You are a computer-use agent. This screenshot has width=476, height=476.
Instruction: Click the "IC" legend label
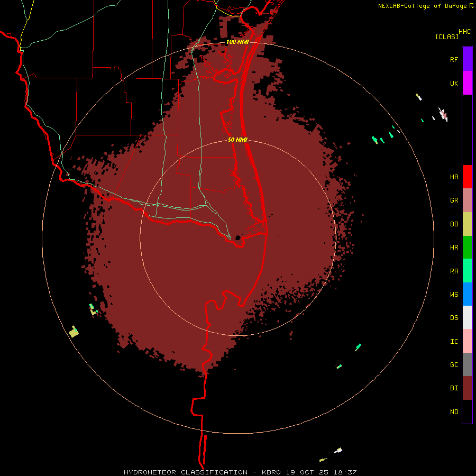[454, 342]
